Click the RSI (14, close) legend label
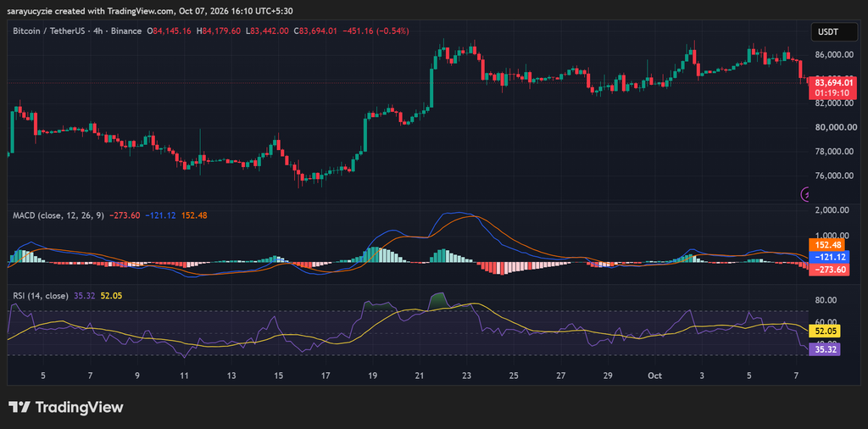868x429 pixels. (41, 296)
